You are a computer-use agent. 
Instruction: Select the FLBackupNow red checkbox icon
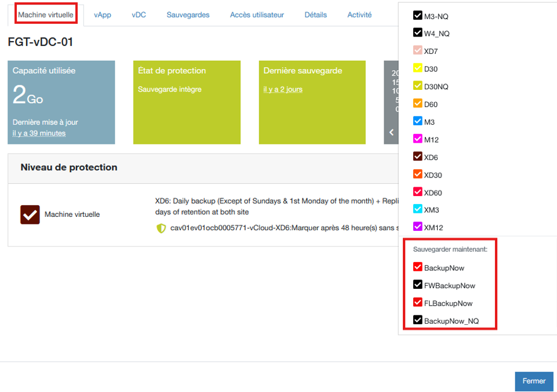click(x=417, y=303)
